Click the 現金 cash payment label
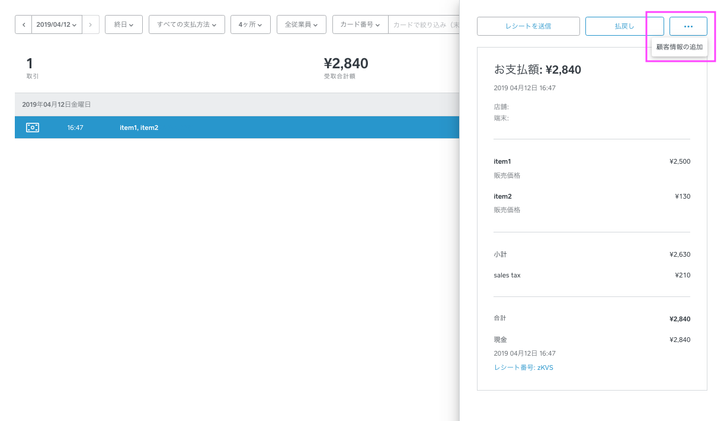Viewport: 724px width, 421px height. click(x=500, y=340)
